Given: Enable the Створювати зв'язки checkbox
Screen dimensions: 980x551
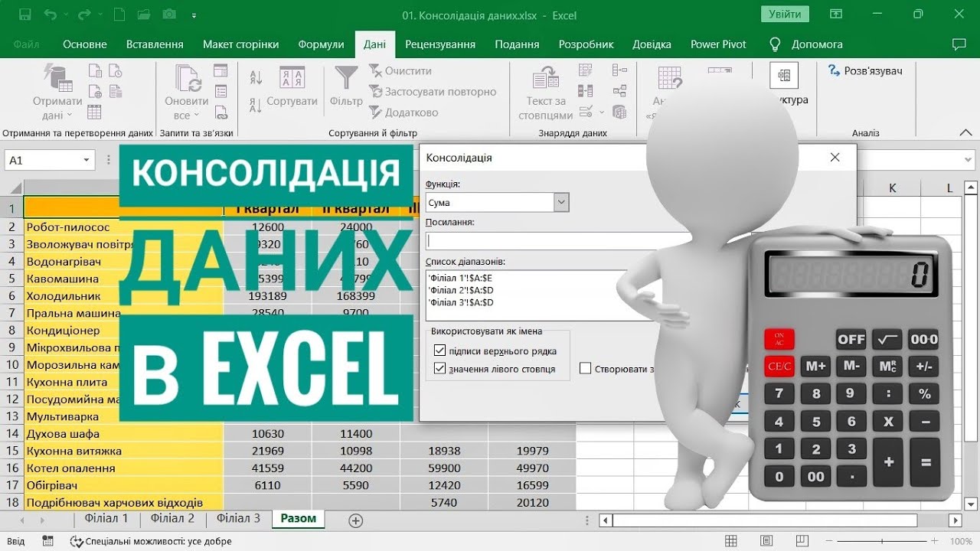Looking at the screenshot, I should pyautogui.click(x=586, y=368).
